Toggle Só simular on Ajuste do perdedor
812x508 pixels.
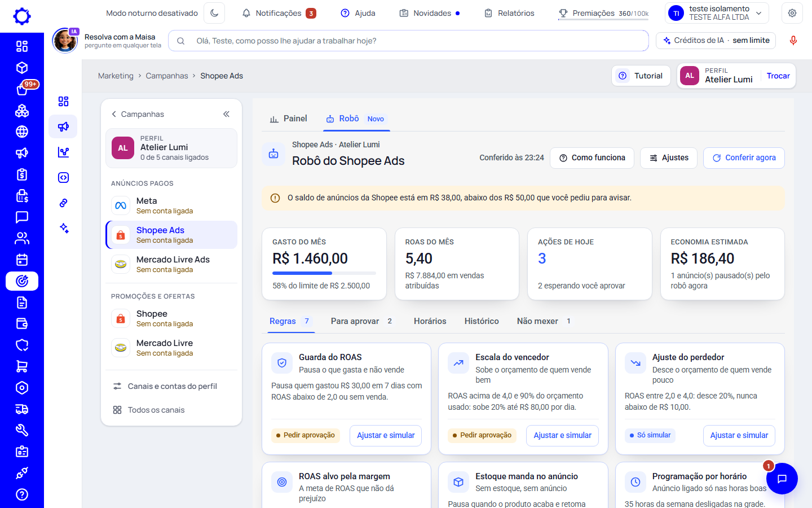tap(651, 435)
